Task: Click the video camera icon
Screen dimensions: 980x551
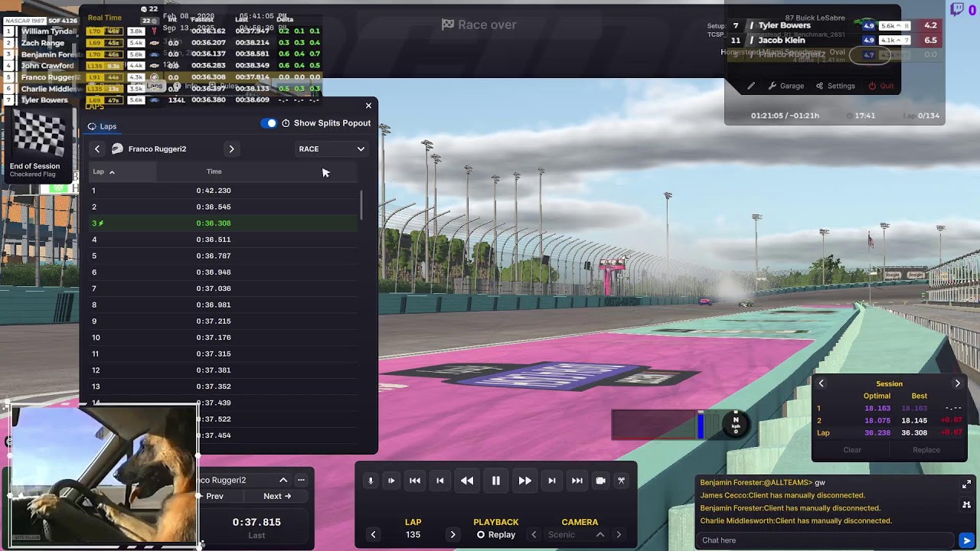Action: 600,481
